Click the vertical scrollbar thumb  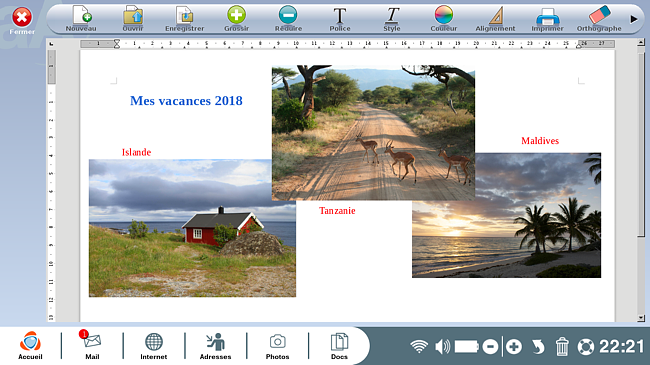(640, 145)
